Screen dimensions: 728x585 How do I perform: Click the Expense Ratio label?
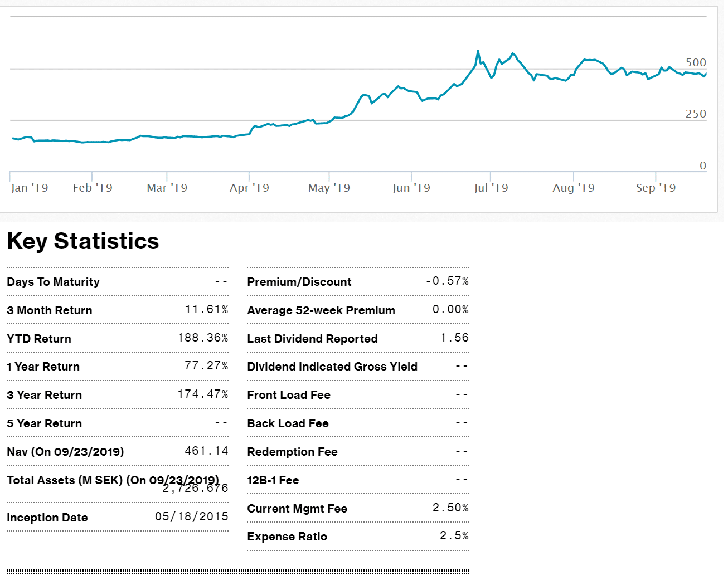click(287, 537)
